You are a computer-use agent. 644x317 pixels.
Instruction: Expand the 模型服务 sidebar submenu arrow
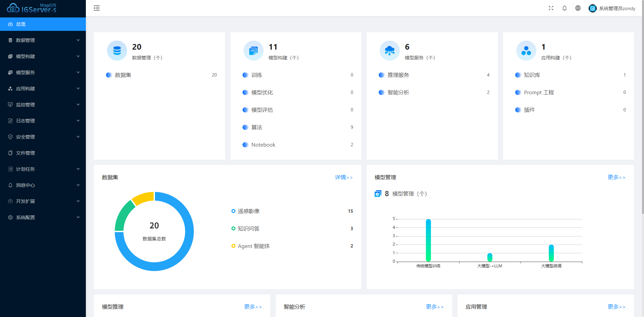click(x=78, y=72)
